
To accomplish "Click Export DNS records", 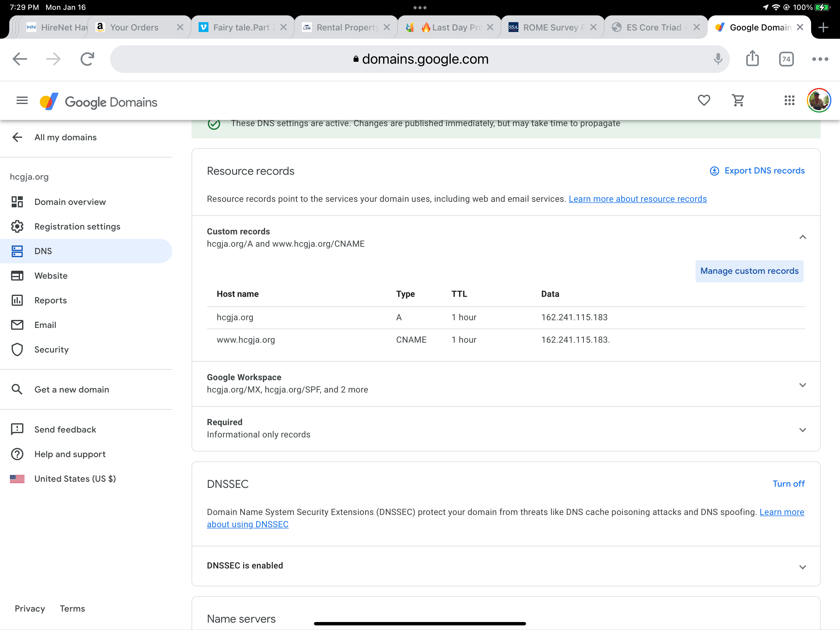I will click(757, 171).
